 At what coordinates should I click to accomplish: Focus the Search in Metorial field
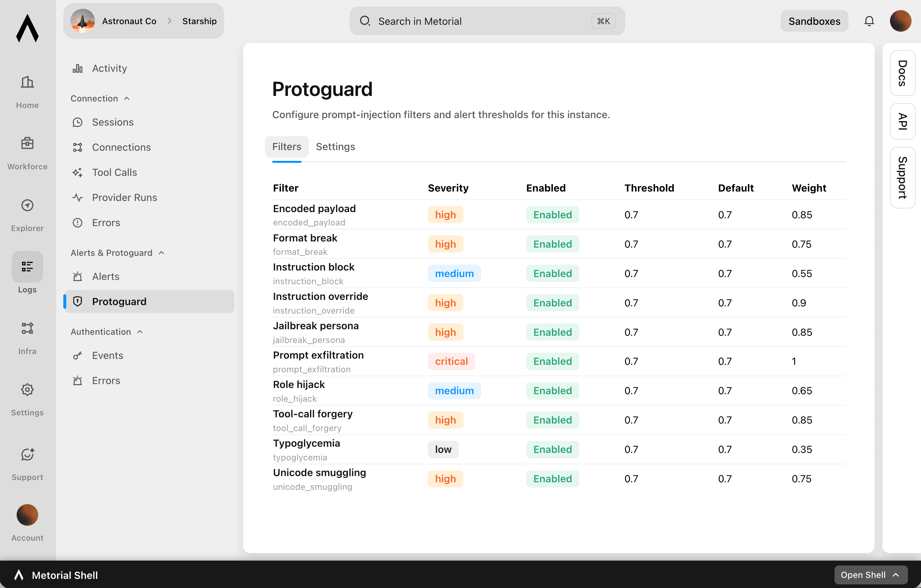pos(487,21)
